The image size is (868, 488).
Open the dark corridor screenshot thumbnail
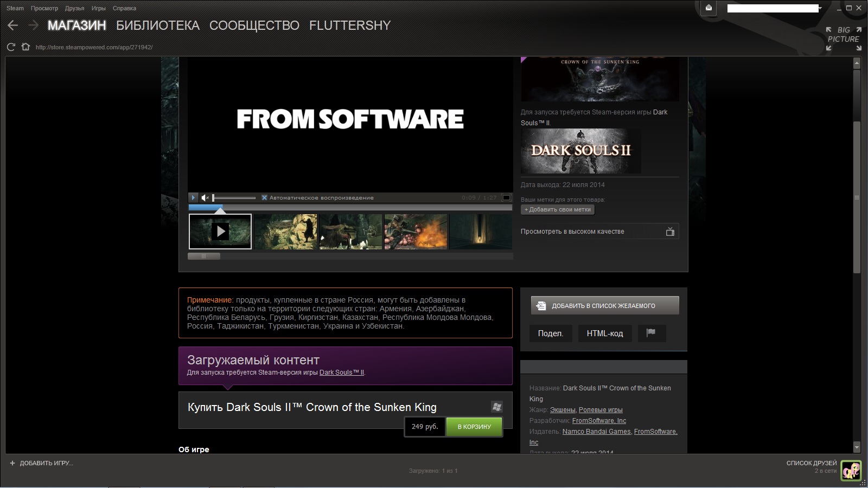481,232
